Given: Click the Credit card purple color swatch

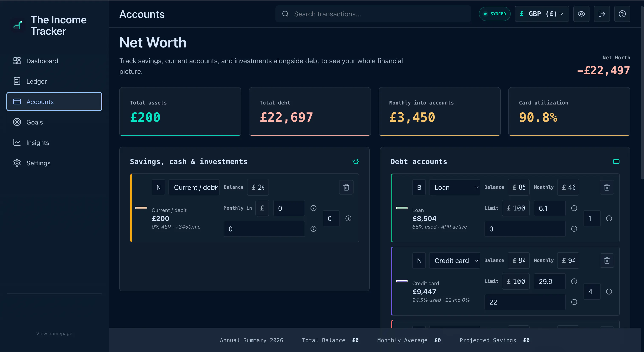Looking at the screenshot, I should coord(402,281).
